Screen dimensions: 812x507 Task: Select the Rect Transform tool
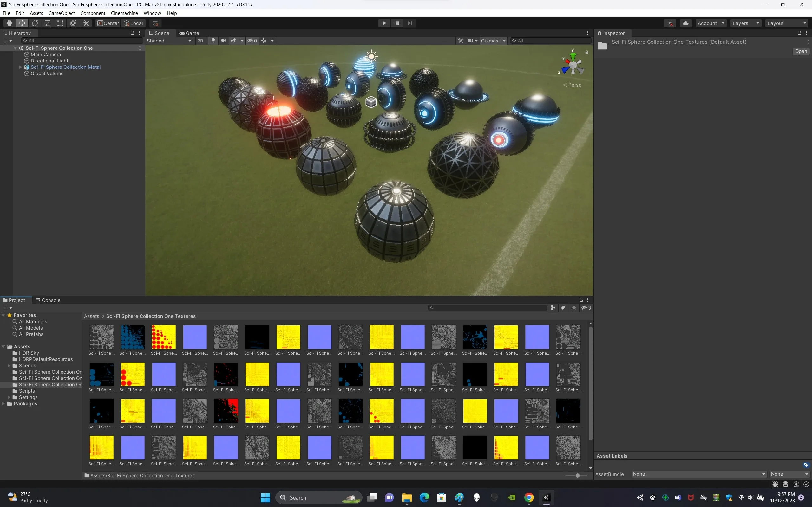point(60,23)
